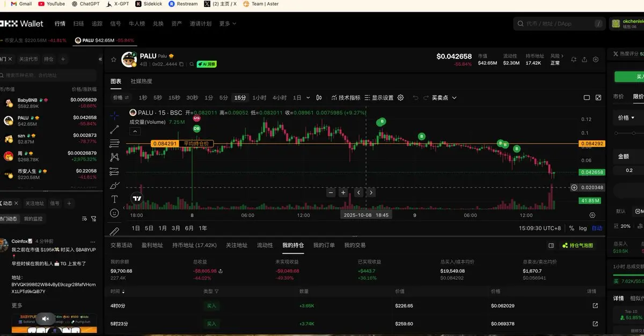Select the ruler measure tool
Screen dimensions: 644x336
[114, 231]
